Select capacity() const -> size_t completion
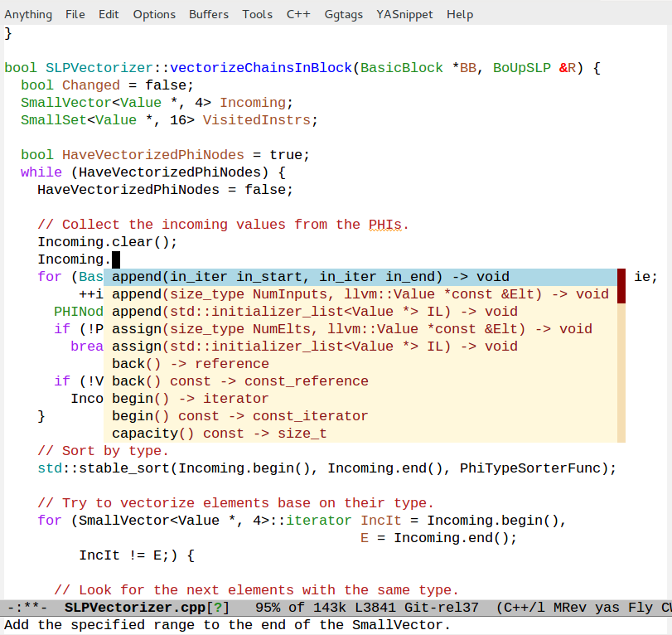The width and height of the screenshot is (672, 635). coord(360,434)
